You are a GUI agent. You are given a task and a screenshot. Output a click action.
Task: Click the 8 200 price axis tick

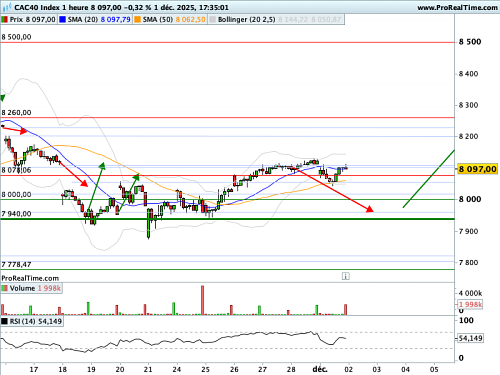pyautogui.click(x=468, y=136)
